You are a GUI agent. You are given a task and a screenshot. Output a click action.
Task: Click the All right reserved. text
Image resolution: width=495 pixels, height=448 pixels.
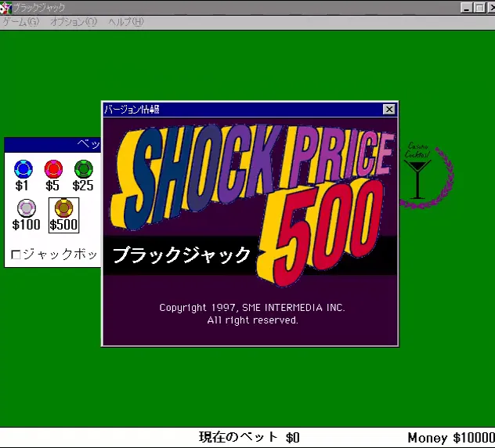pos(252,320)
